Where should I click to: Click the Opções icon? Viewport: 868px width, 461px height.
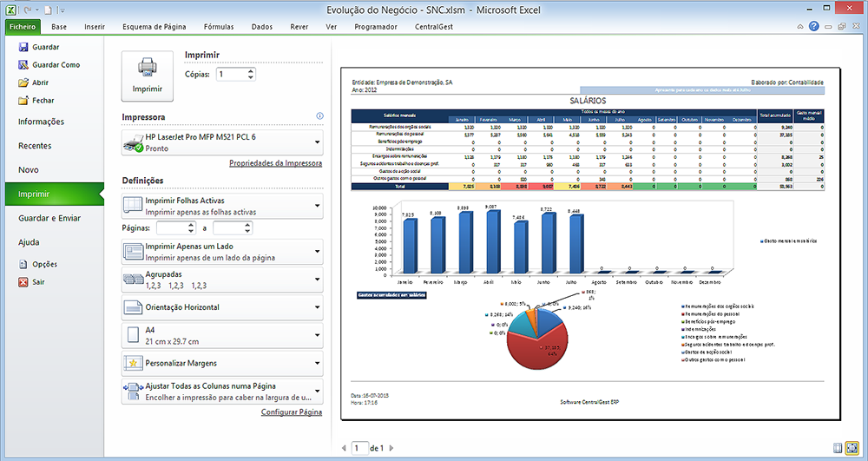(23, 264)
